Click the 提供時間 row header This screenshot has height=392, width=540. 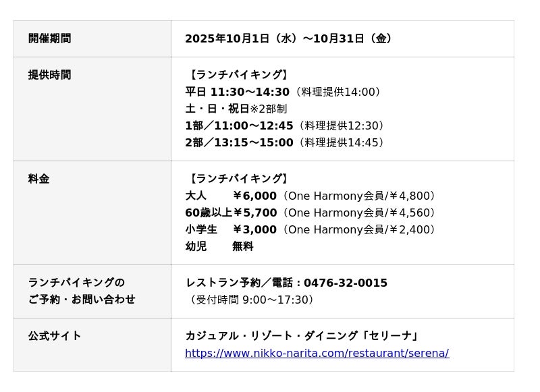pyautogui.click(x=49, y=75)
